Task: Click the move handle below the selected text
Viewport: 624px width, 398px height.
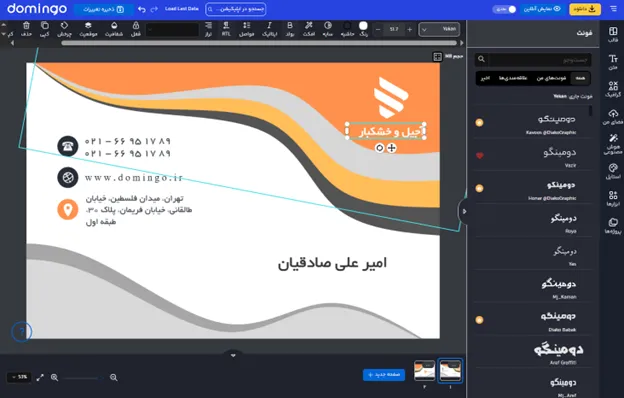Action: [392, 148]
